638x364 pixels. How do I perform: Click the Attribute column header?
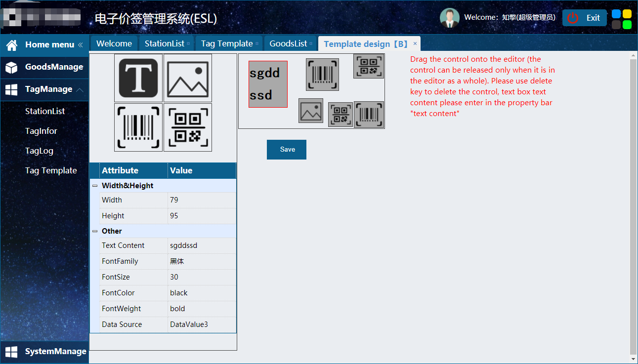click(133, 170)
